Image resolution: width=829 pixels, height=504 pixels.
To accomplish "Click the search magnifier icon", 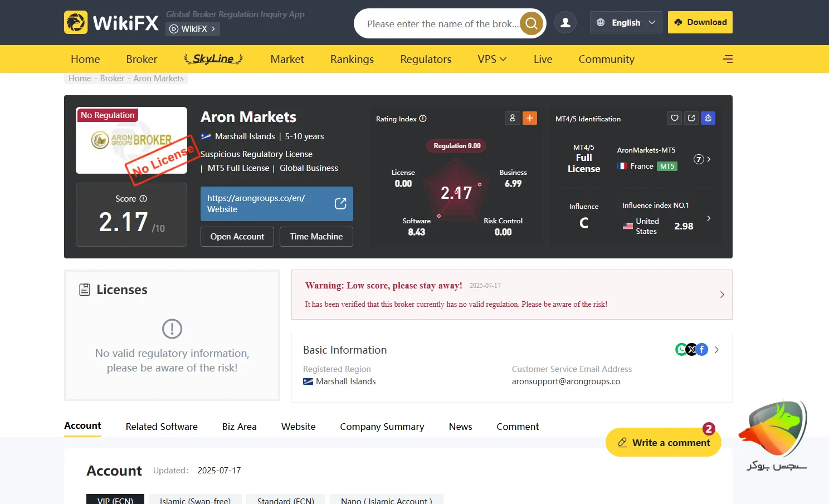I will tap(531, 23).
